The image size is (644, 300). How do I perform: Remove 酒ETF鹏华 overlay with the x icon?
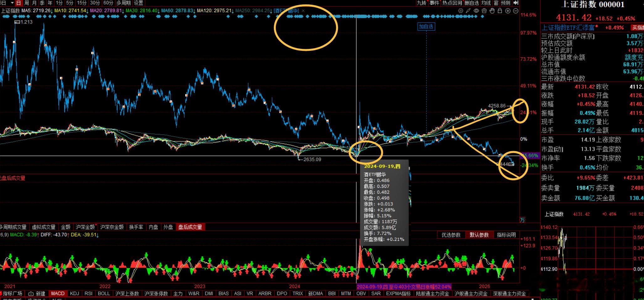pyautogui.click(x=303, y=11)
